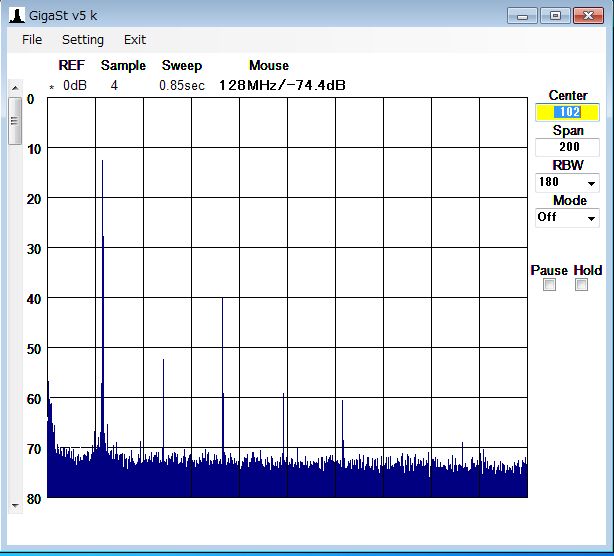Viewport: 614px width, 556px height.
Task: Enable the Hold checkbox
Action: pyautogui.click(x=581, y=284)
